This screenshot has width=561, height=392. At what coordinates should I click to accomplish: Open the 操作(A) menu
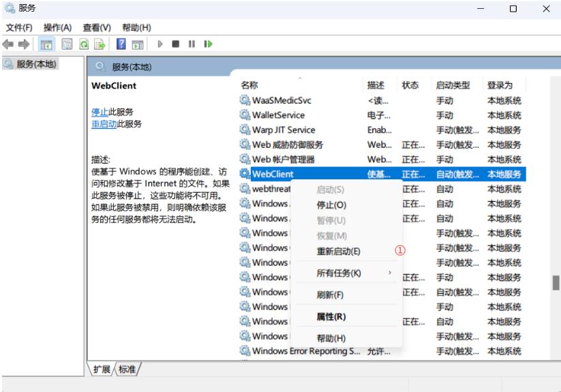[x=57, y=27]
